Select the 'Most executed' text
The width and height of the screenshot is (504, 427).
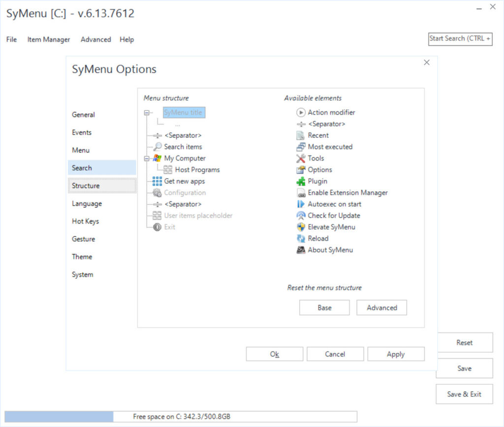[330, 147]
